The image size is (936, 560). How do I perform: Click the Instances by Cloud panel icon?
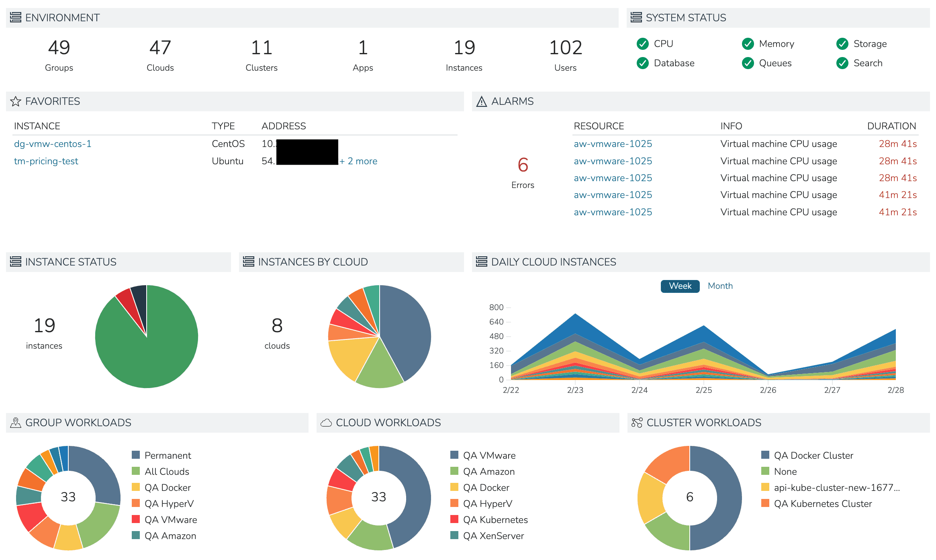point(248,262)
